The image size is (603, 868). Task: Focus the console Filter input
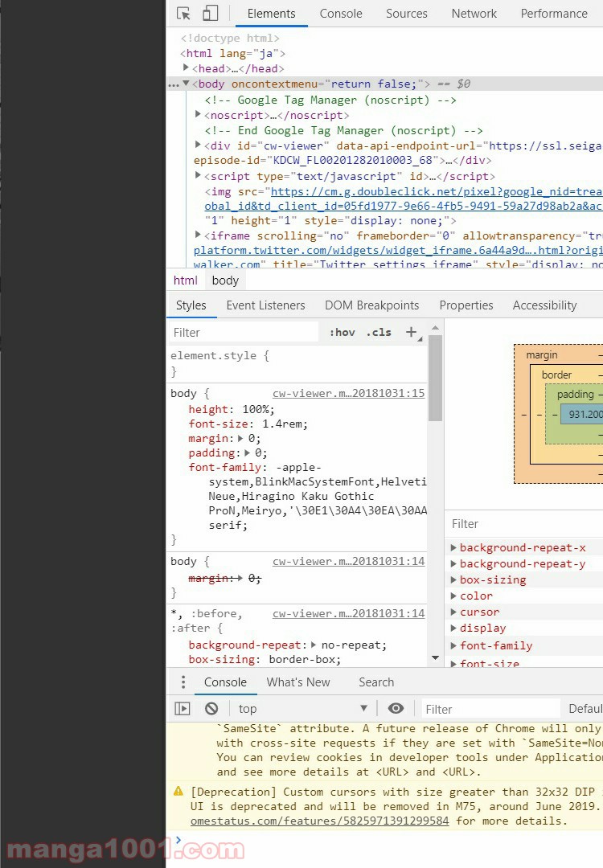click(x=490, y=709)
